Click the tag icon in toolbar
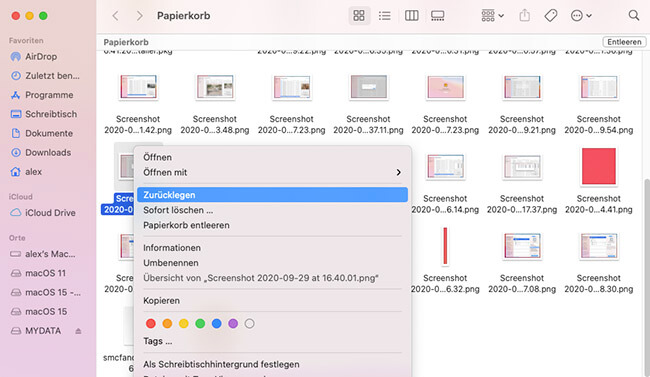The height and width of the screenshot is (377, 650). coord(551,16)
